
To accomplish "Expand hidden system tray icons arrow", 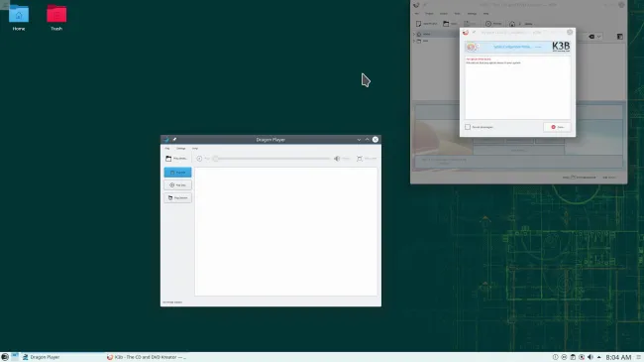I will coord(598,357).
